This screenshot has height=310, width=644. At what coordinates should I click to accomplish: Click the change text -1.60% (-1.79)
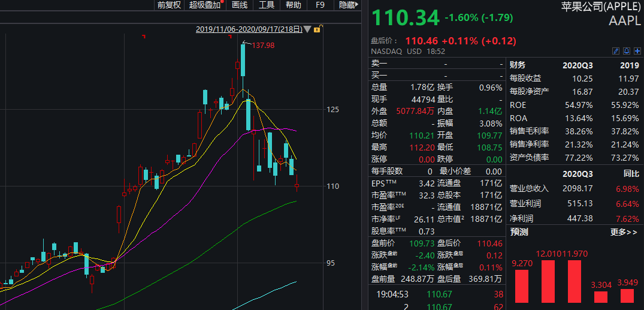479,17
